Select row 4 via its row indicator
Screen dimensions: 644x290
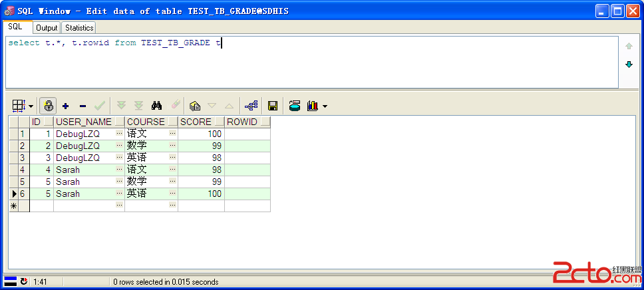pos(22,170)
